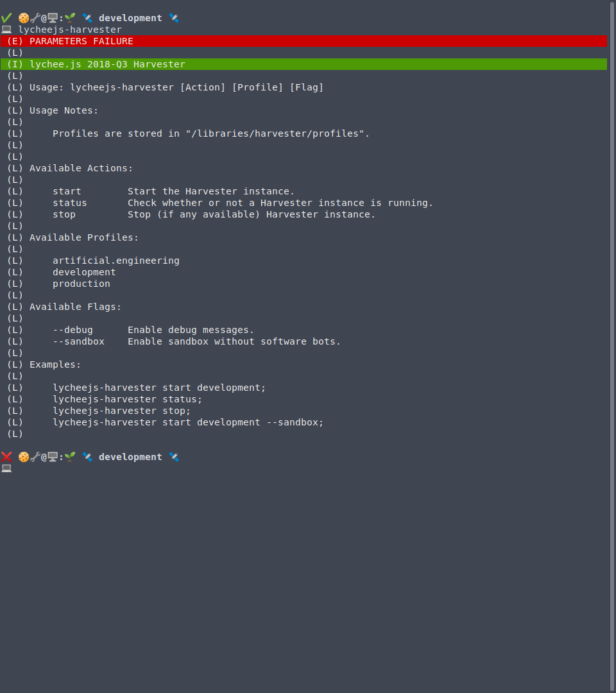Click the desktop computer emoji in second prompt
616x693 pixels.
[x=53, y=457]
